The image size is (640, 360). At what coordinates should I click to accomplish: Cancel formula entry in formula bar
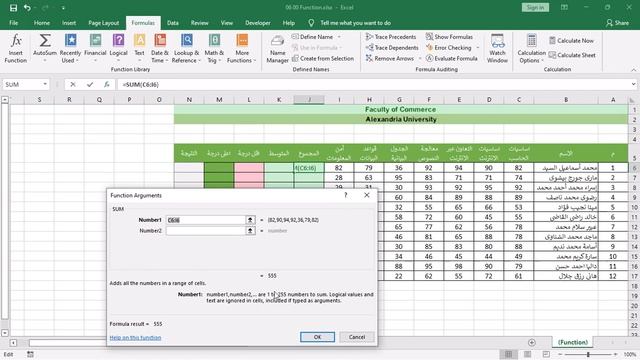click(73, 84)
